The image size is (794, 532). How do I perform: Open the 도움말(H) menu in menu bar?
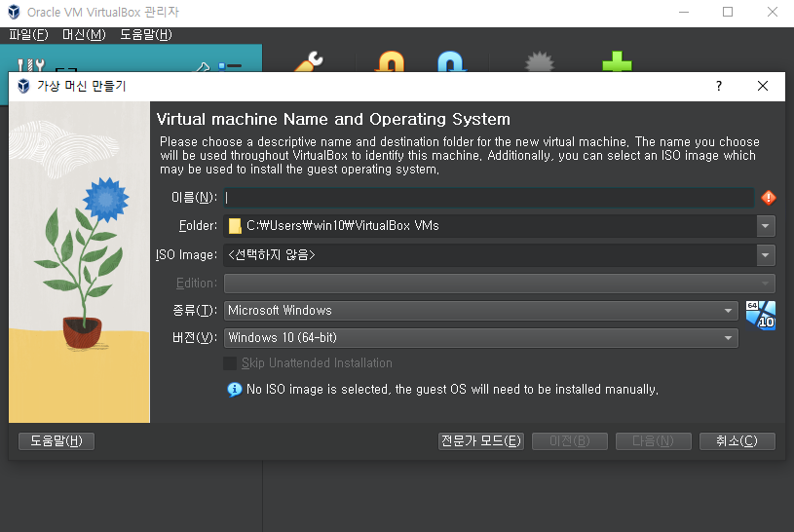[x=146, y=35]
